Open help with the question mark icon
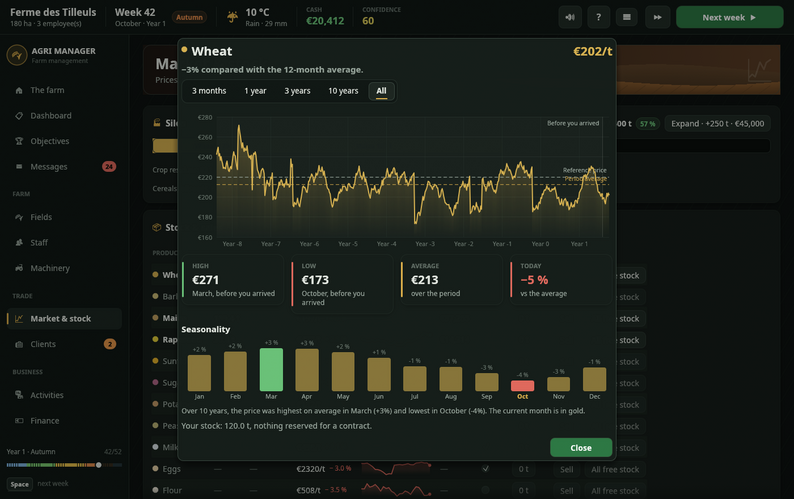794x499 pixels. (x=599, y=17)
